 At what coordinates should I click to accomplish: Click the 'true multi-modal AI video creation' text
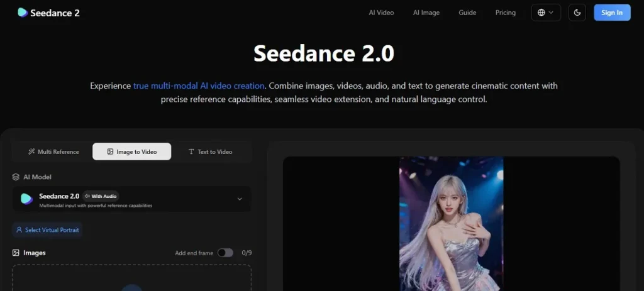coord(199,85)
